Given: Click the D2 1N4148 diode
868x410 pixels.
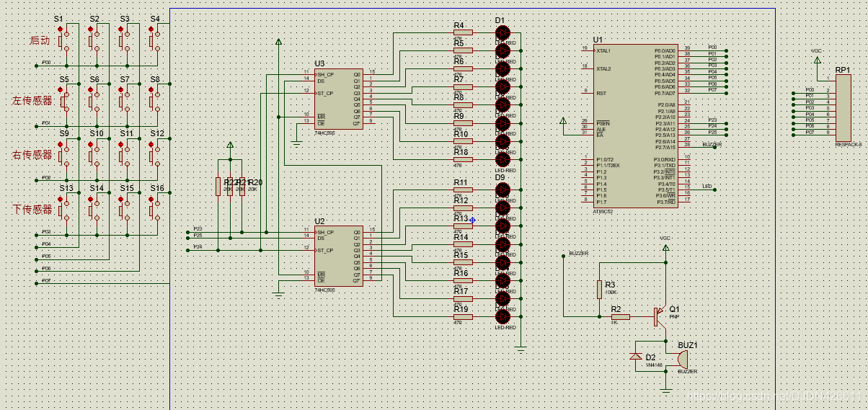Looking at the screenshot, I should click(635, 357).
